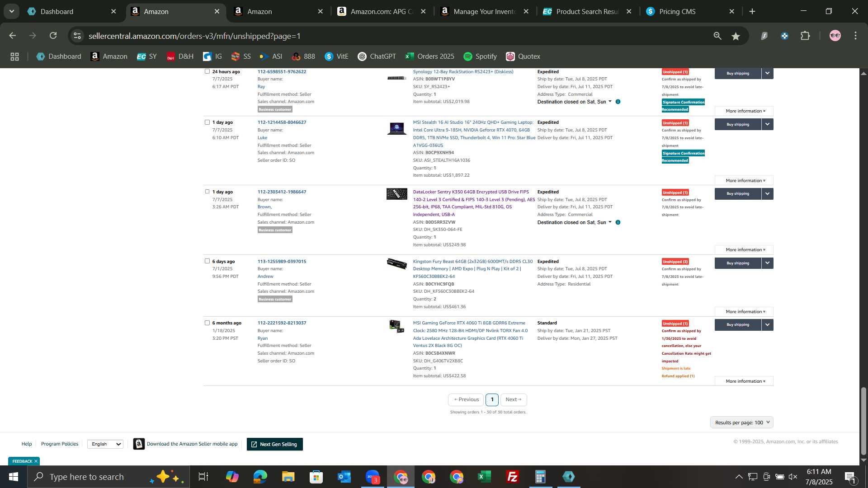Viewport: 868px width, 488px height.
Task: Tick the checkbox for order 112-2303412-1986647
Action: click(x=207, y=192)
